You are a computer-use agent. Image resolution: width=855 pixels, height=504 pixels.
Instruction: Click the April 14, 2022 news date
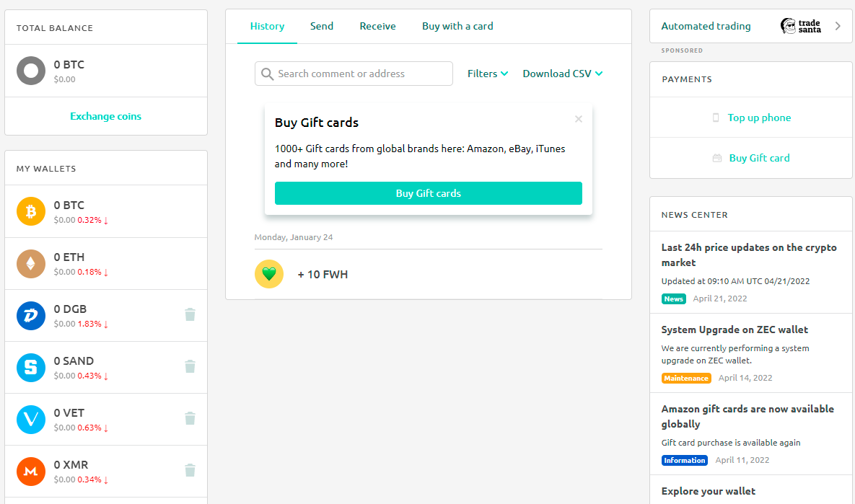click(x=745, y=378)
